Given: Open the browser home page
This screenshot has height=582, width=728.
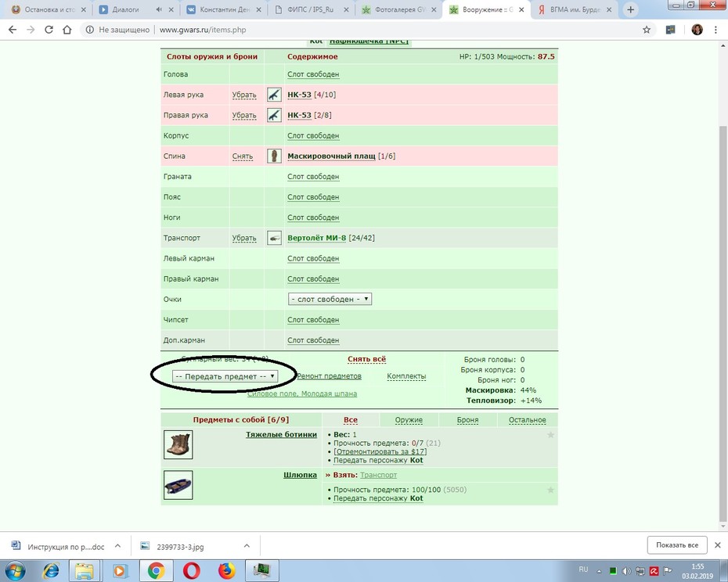Looking at the screenshot, I should [67, 30].
